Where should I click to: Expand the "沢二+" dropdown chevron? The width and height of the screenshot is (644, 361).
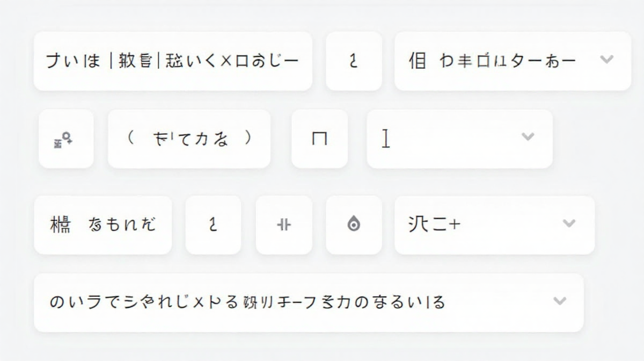(569, 223)
